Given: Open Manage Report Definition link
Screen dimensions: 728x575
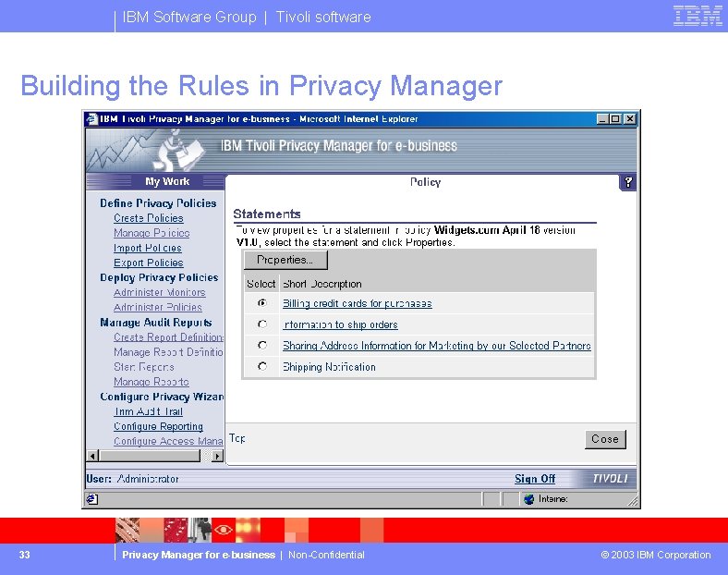Looking at the screenshot, I should [x=168, y=352].
